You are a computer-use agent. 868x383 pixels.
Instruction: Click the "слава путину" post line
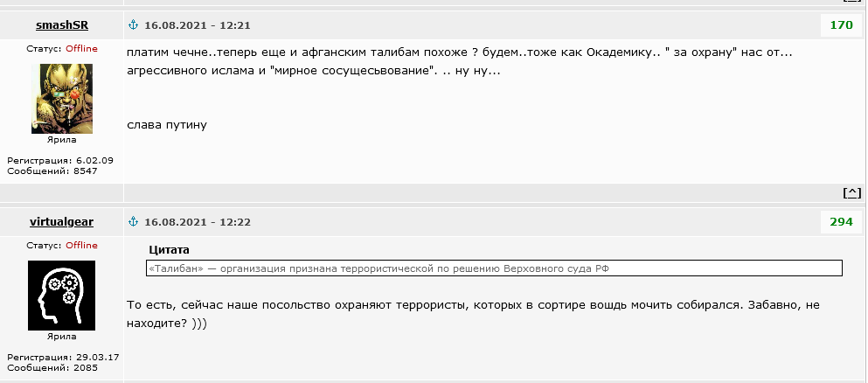click(167, 125)
